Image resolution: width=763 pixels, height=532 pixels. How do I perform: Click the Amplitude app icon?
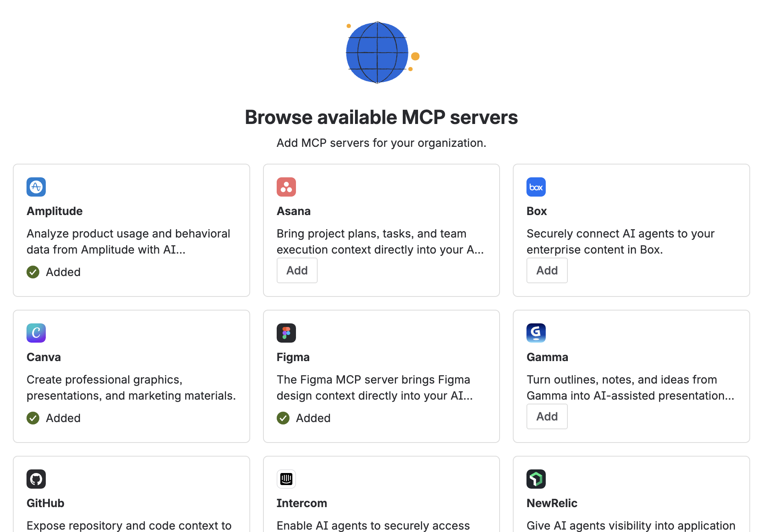click(36, 187)
